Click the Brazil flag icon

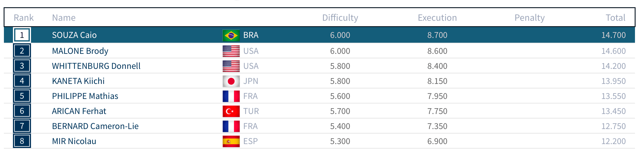(x=231, y=35)
